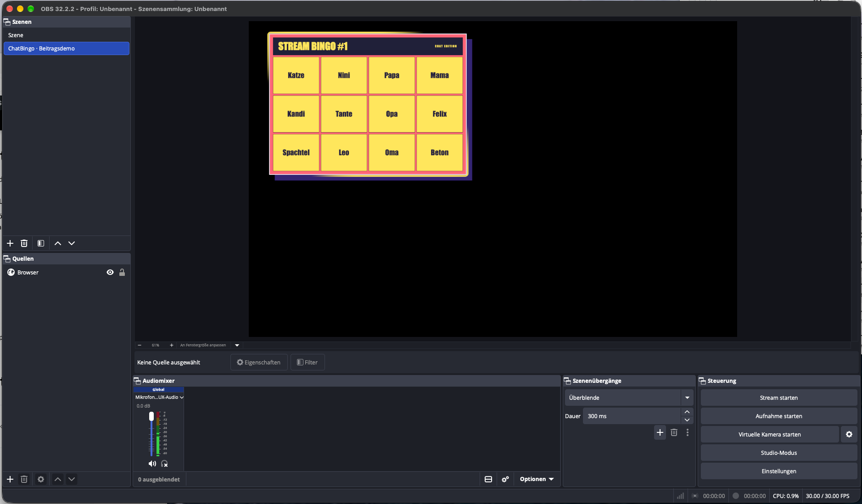Viewport: 862px width, 504px height.
Task: Zoom out the preview with the minus icon
Action: [140, 345]
